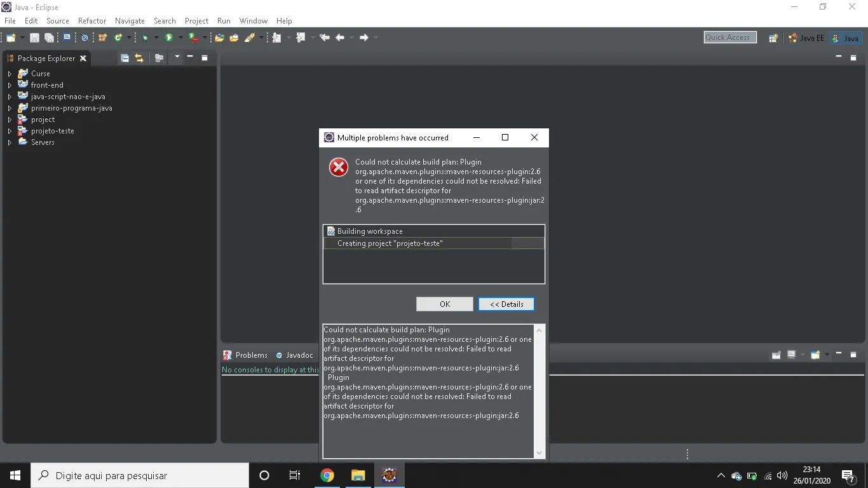Open the New Java Class dropdown arrow
This screenshot has width=868, height=488.
point(129,38)
